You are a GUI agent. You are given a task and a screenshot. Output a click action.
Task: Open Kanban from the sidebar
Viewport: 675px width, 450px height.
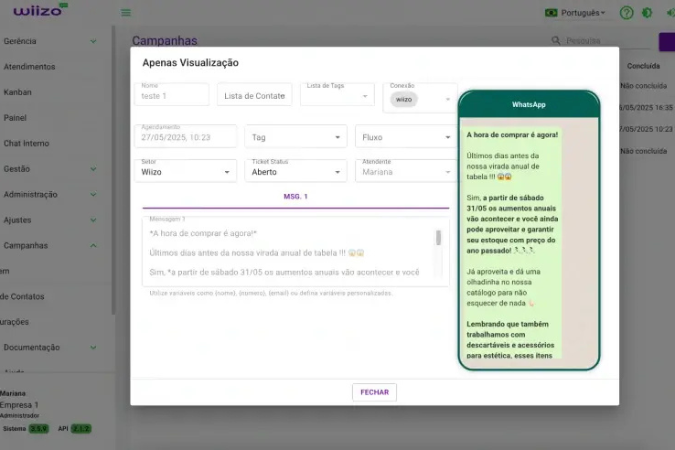(18, 92)
